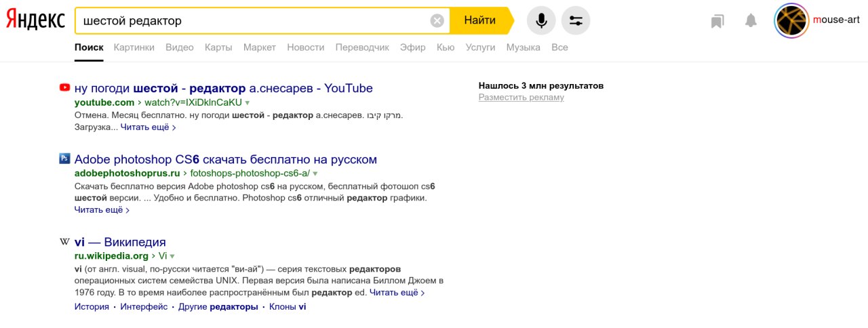Select the Поиск tab
The height and width of the screenshot is (328, 868).
coord(89,47)
